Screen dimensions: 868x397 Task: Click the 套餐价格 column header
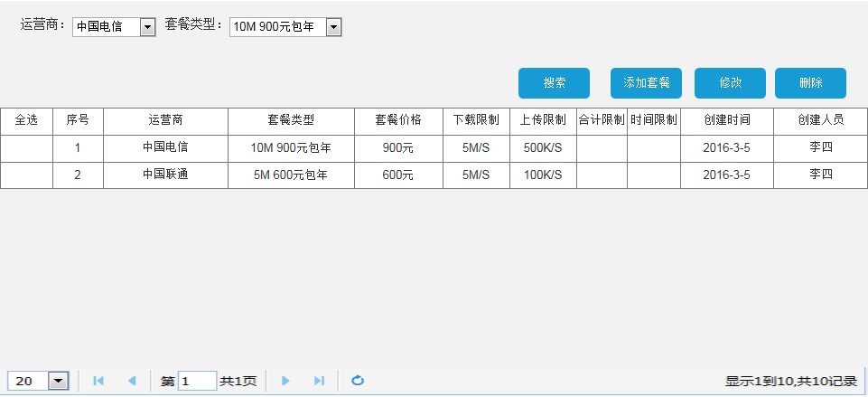pos(398,121)
